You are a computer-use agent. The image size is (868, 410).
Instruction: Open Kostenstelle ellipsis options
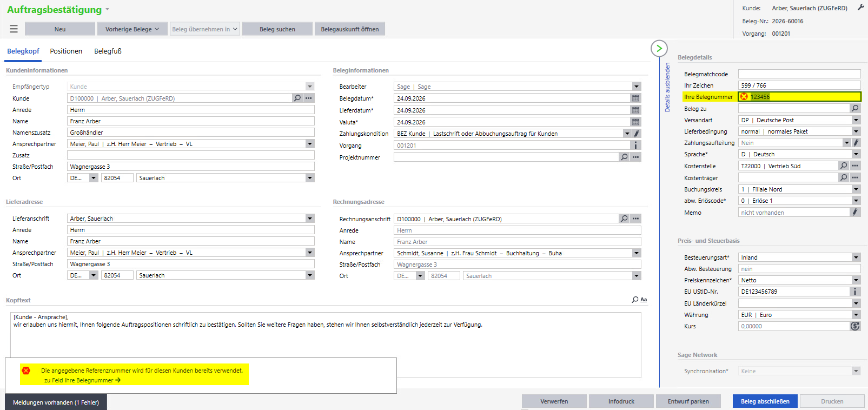[855, 166]
